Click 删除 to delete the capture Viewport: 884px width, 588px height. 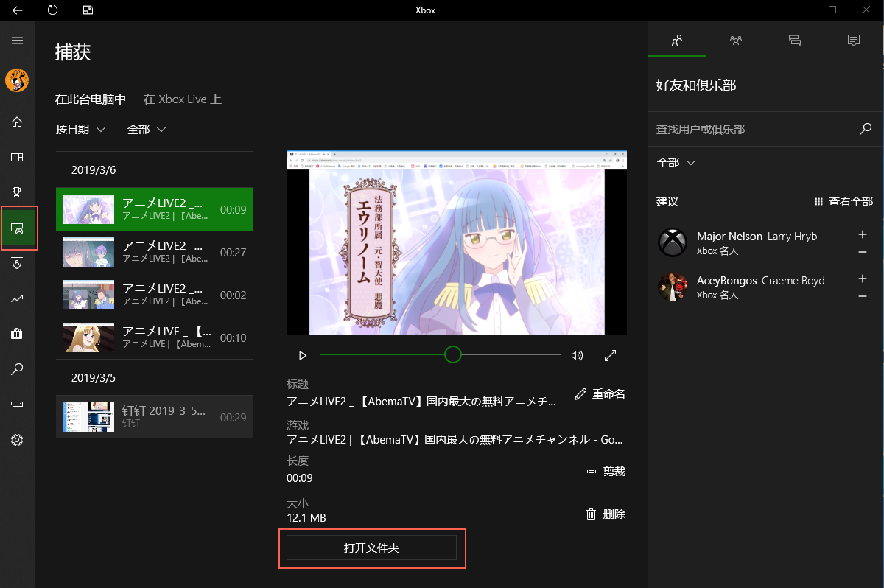(605, 514)
